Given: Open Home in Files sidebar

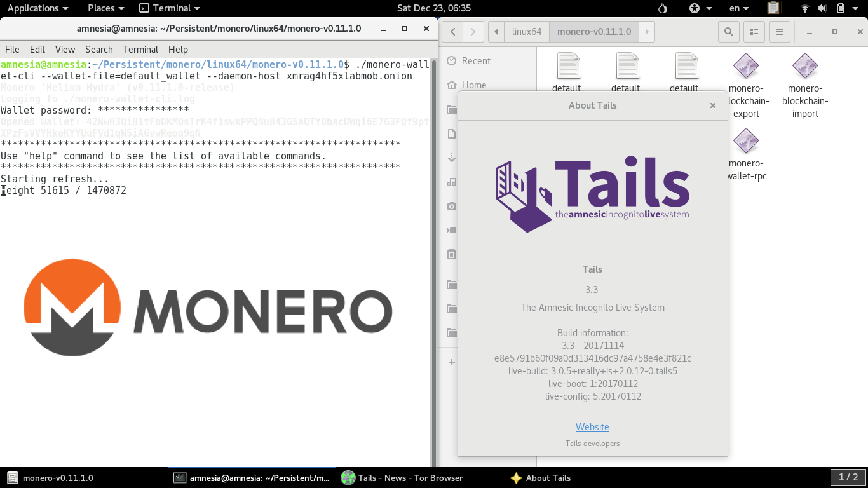Looking at the screenshot, I should tap(474, 85).
